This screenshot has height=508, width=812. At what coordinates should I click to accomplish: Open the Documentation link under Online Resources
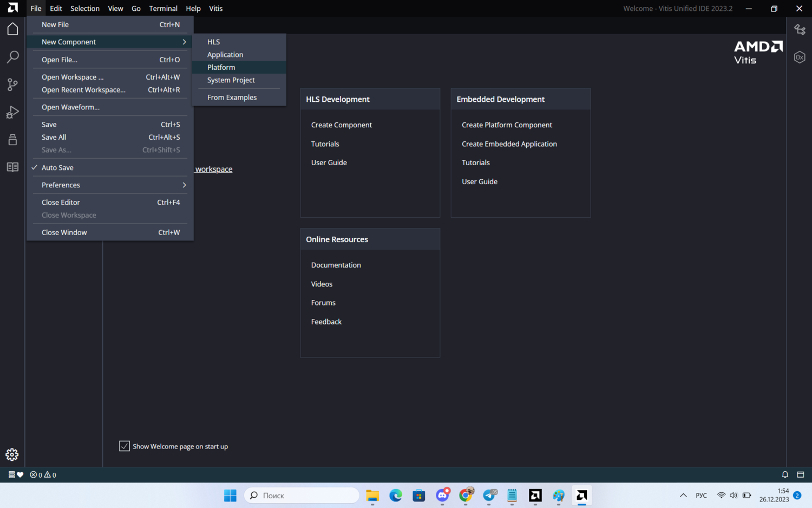[336, 265]
